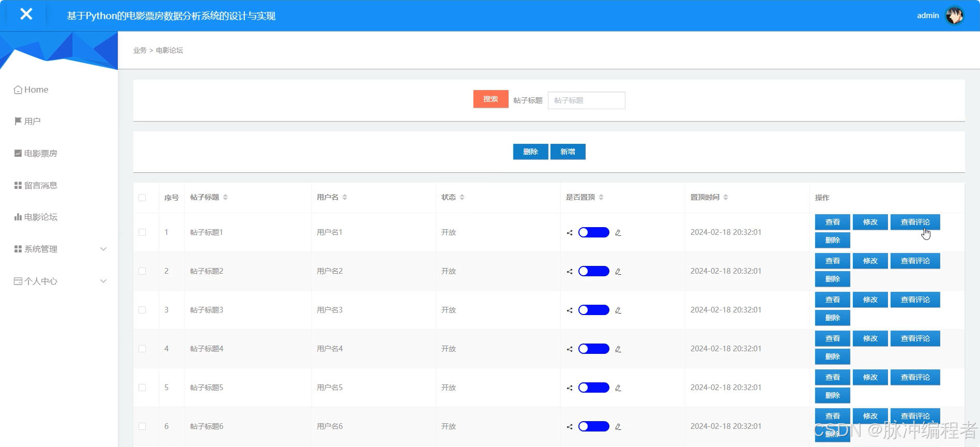Click the orange 搜索 button

tap(491, 99)
